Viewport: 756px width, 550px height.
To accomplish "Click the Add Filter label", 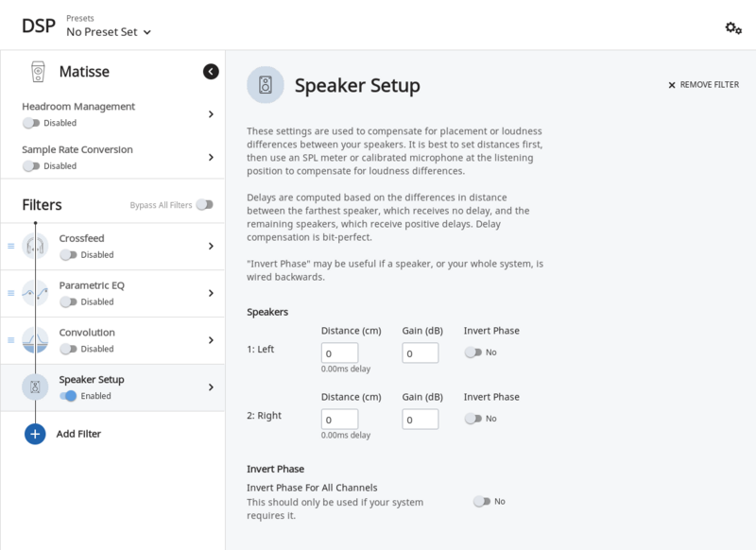I will (78, 434).
